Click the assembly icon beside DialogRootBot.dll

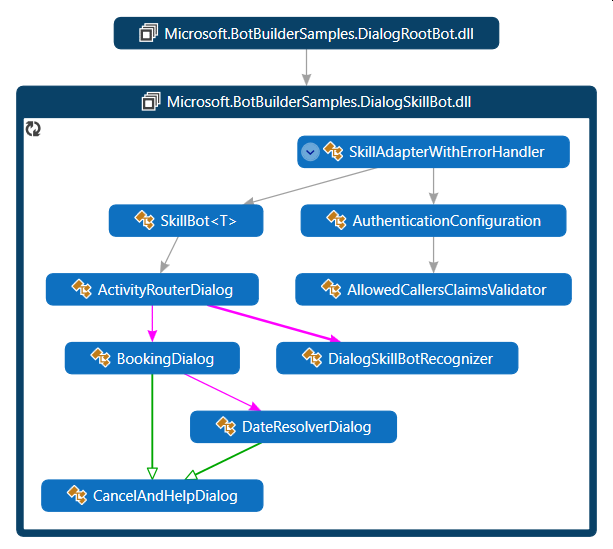point(149,33)
